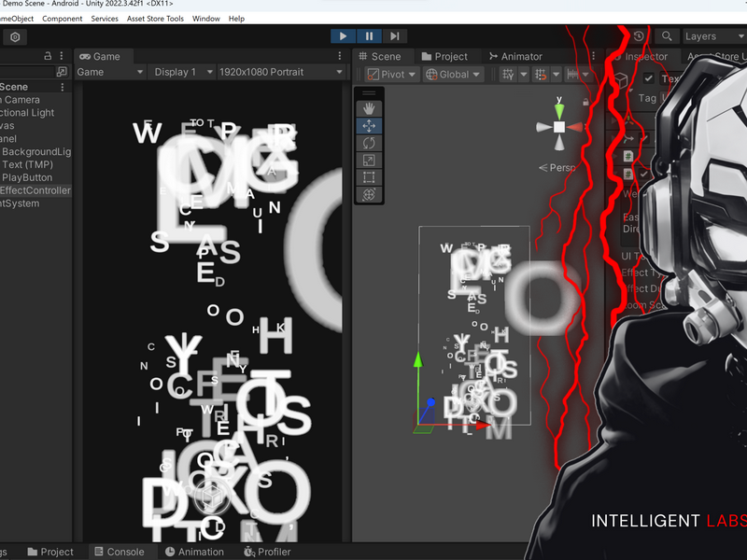Toggle the GameObject active checkbox in Inspector
747x560 pixels.
click(648, 78)
